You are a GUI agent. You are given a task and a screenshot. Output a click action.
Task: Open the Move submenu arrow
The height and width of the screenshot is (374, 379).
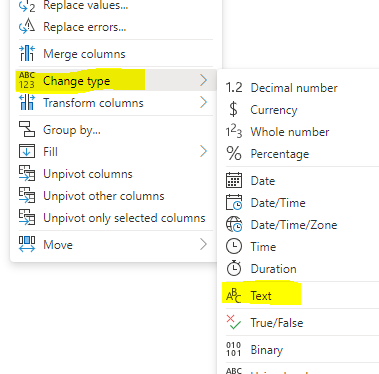204,244
